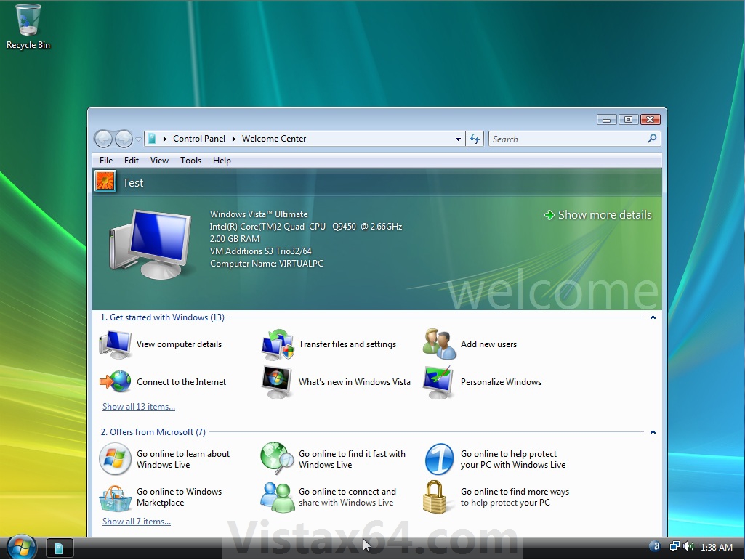Click the Computer Name: VIRTUALPC text

coord(267,264)
